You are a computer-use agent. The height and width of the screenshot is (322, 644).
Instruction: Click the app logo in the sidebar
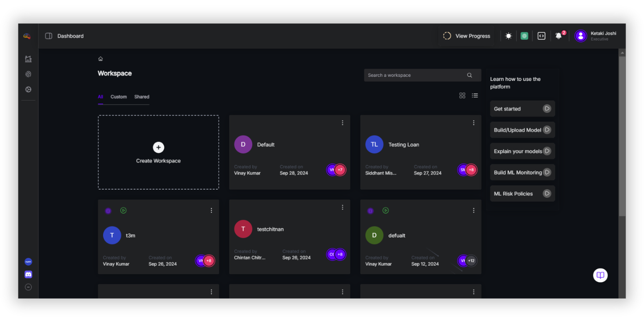click(x=27, y=36)
